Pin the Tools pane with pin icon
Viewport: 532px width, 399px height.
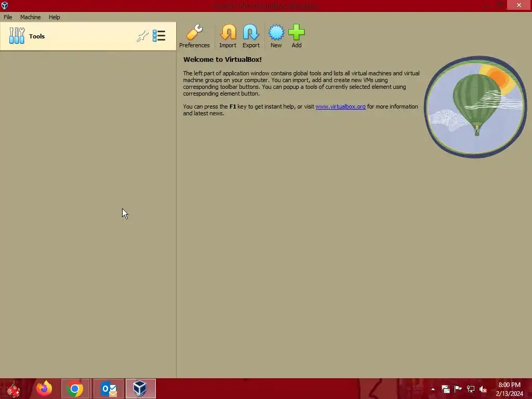[142, 36]
